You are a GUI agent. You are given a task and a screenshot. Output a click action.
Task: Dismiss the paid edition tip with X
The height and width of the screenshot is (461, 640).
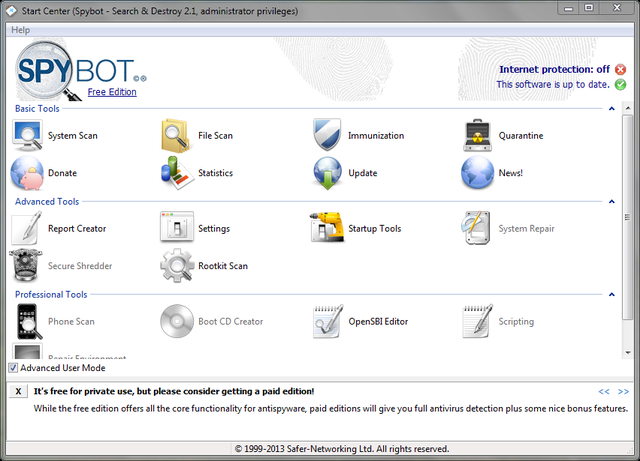click(18, 391)
